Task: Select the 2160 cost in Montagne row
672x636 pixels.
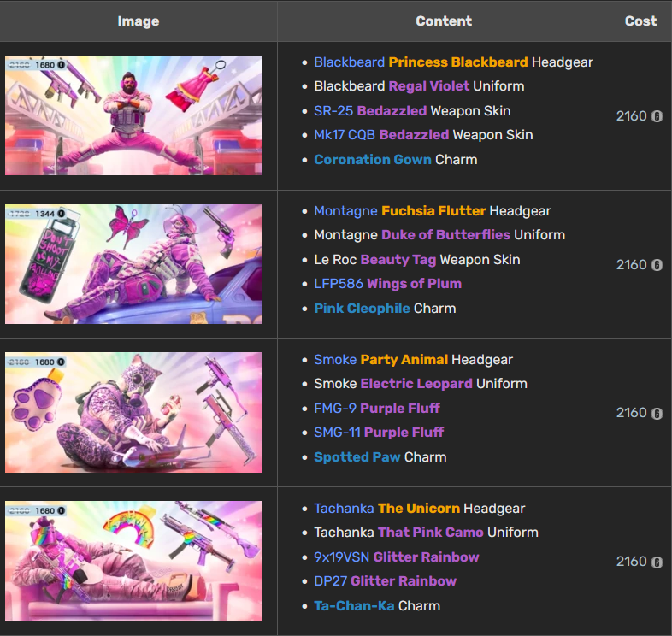Action: [x=631, y=265]
